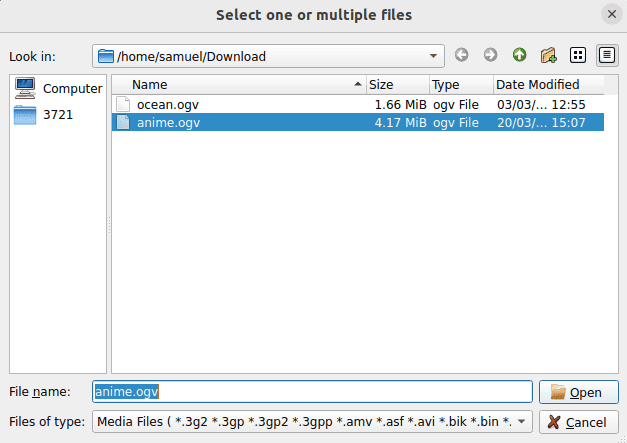Sort by the Type column header
627x443 pixels.
click(459, 85)
